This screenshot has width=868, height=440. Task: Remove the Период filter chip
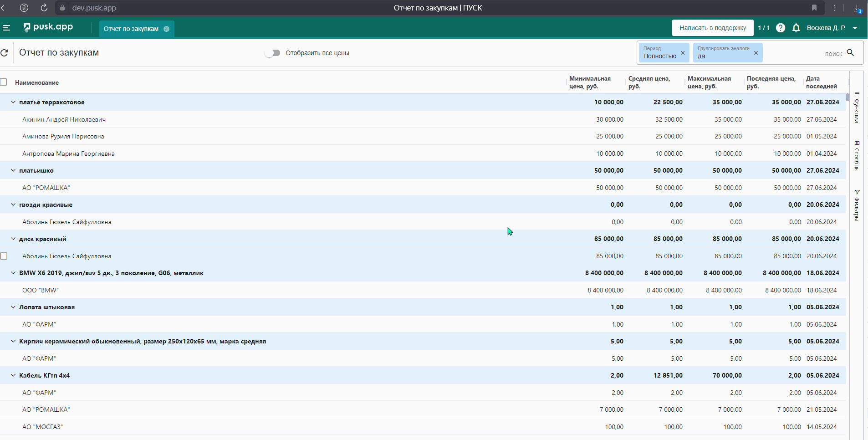(x=683, y=53)
